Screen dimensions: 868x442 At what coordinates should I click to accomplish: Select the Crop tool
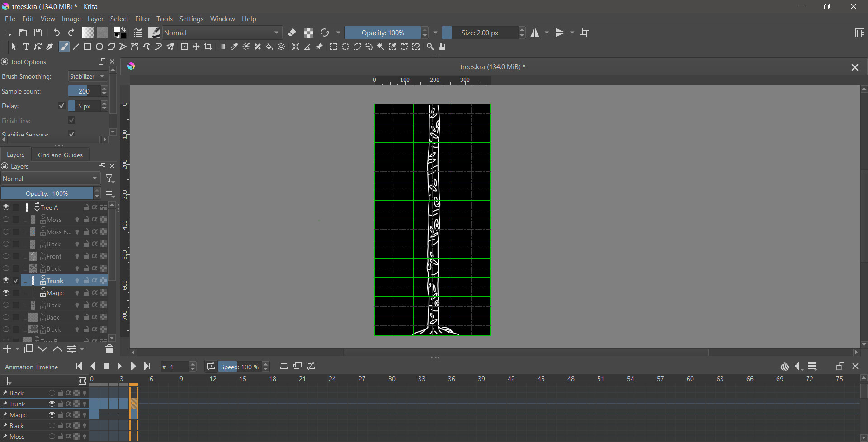208,47
